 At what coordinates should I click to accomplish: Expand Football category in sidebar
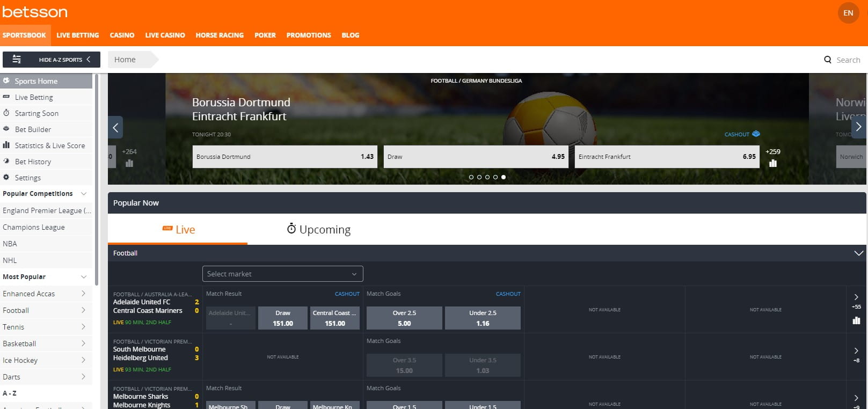pyautogui.click(x=83, y=310)
